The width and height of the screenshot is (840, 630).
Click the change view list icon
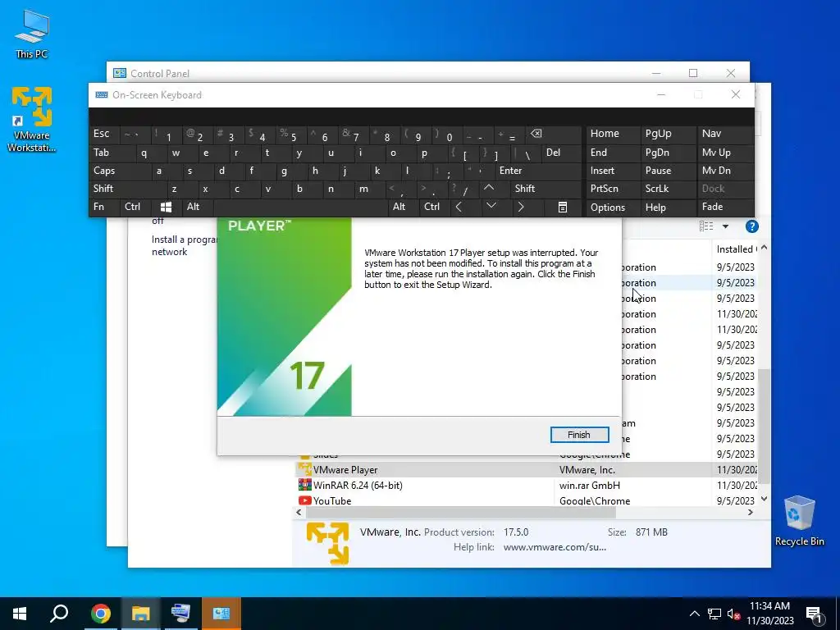[706, 226]
